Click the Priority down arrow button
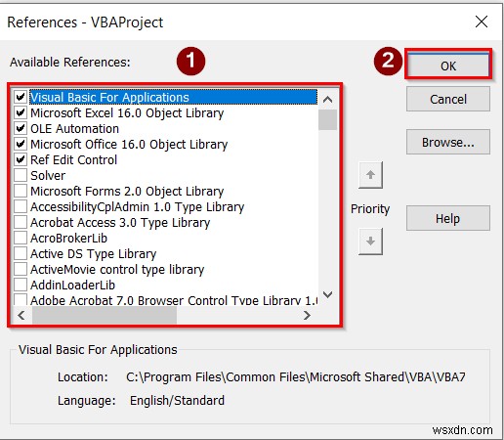The image size is (504, 440). tap(370, 242)
